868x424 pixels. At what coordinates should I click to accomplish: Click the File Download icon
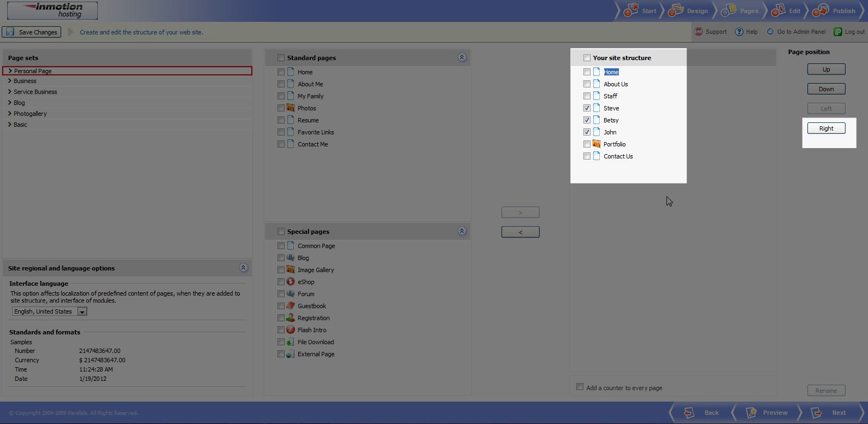click(x=291, y=342)
